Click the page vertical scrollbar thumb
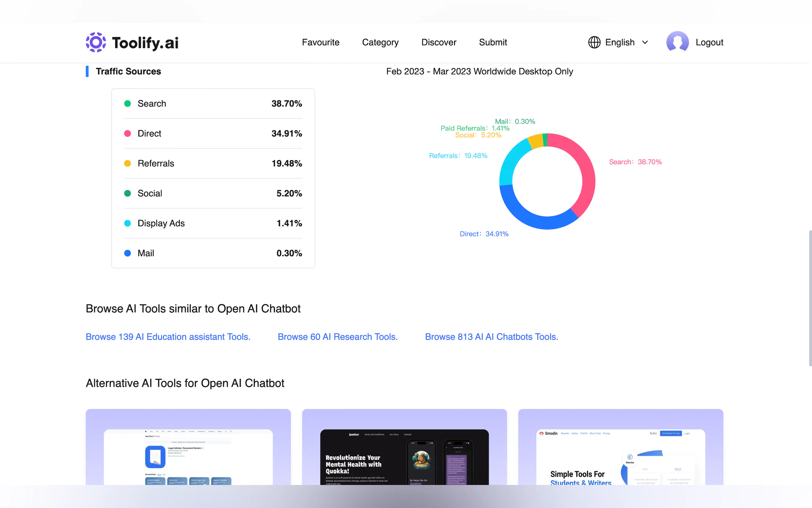Screen dimensions: 812x508 pos(810,298)
